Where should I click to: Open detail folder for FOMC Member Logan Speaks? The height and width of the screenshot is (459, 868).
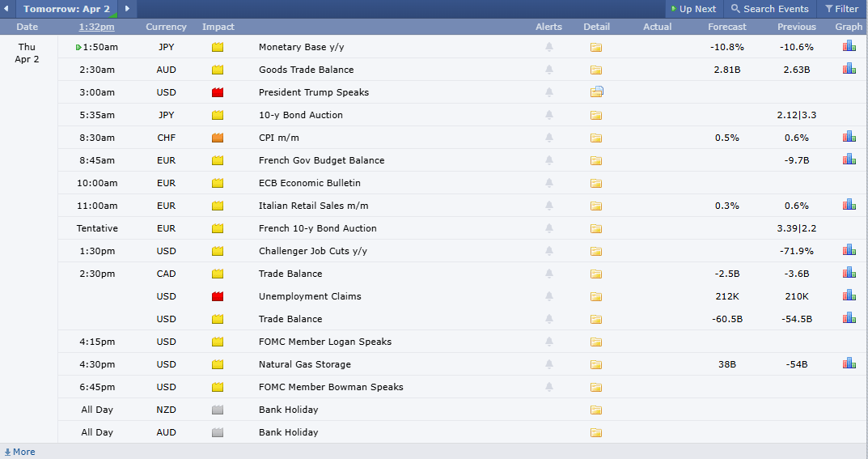596,342
